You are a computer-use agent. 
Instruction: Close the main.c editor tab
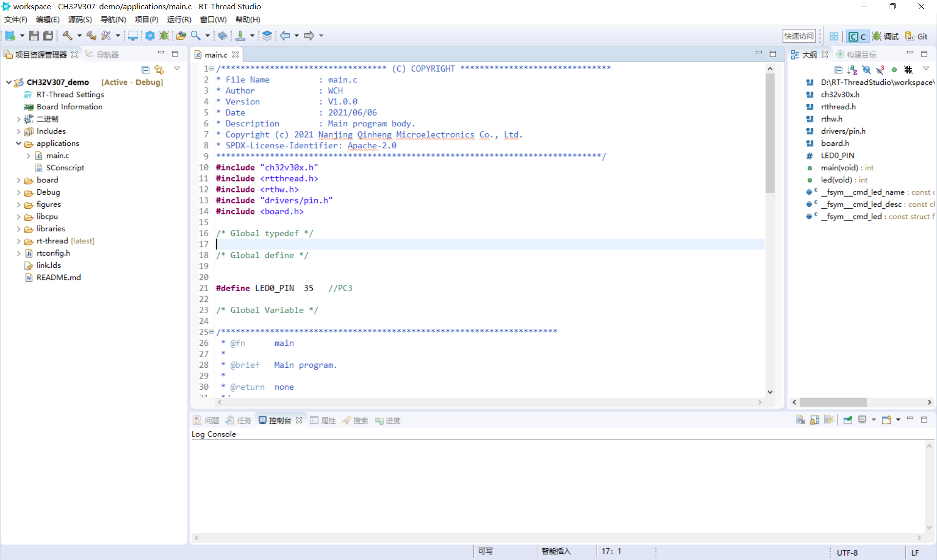[236, 54]
